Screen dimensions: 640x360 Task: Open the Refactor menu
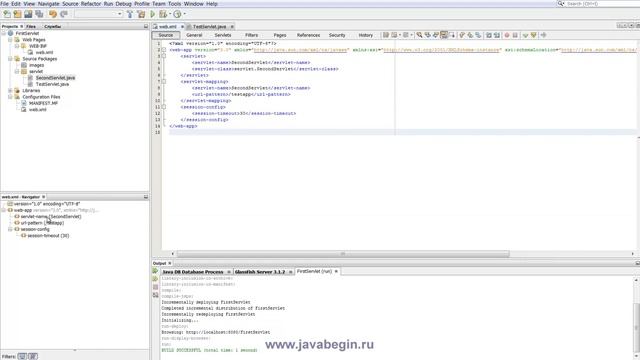point(91,4)
